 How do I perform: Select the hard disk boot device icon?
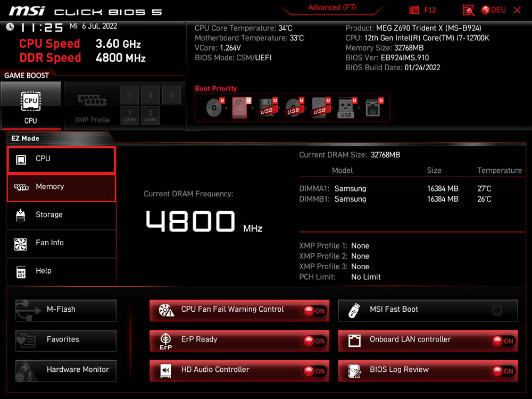tap(239, 108)
